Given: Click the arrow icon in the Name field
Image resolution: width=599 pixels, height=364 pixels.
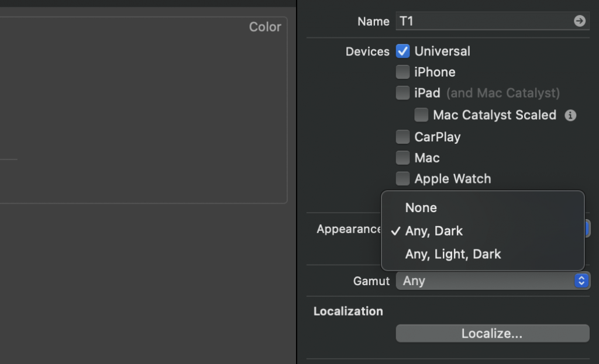Looking at the screenshot, I should point(579,21).
